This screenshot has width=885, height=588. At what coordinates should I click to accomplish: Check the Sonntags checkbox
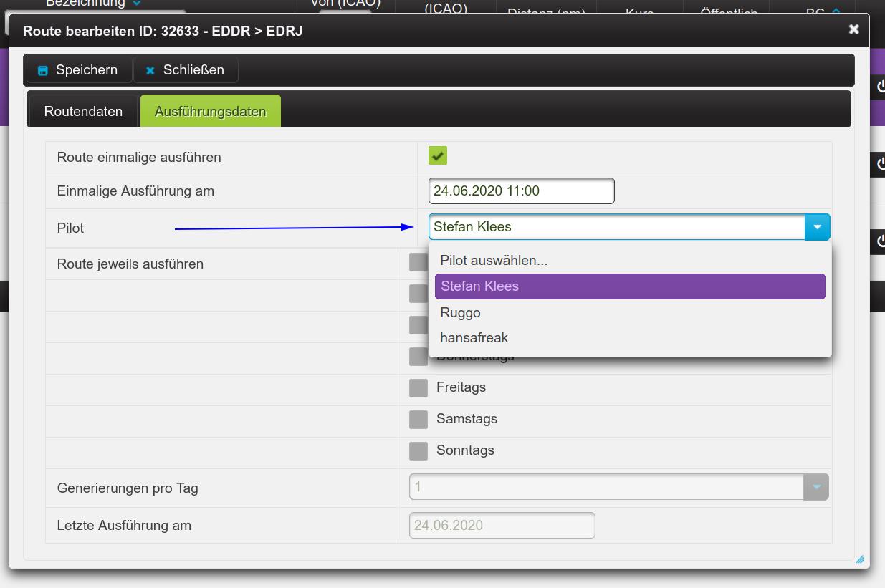[418, 450]
